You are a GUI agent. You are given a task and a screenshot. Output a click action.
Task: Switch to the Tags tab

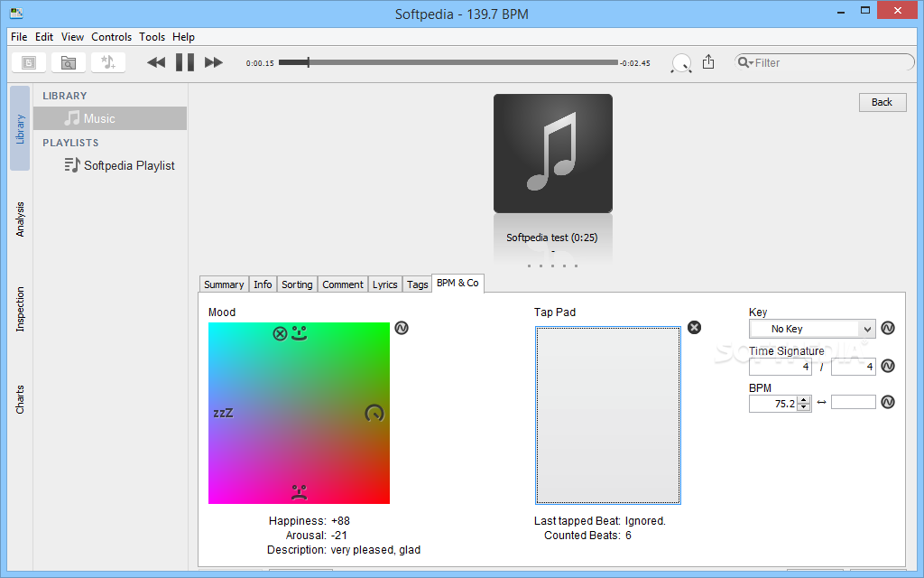click(x=417, y=284)
